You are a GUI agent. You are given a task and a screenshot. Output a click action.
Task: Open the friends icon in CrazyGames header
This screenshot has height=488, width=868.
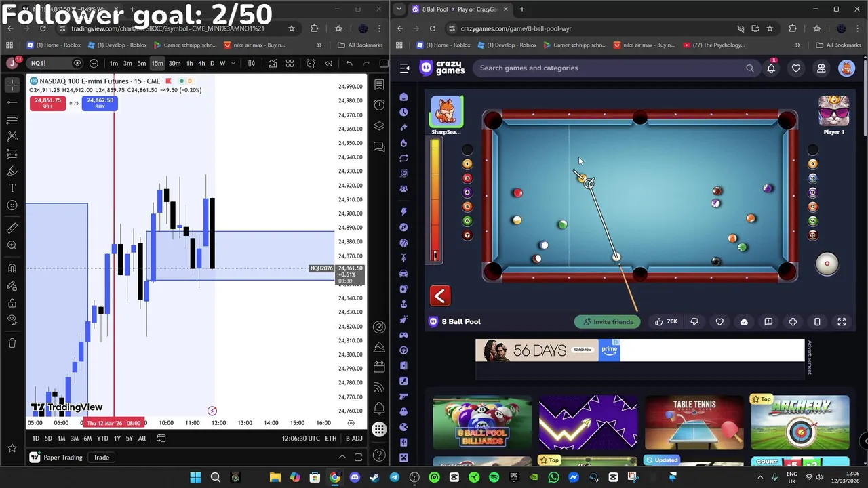click(821, 68)
